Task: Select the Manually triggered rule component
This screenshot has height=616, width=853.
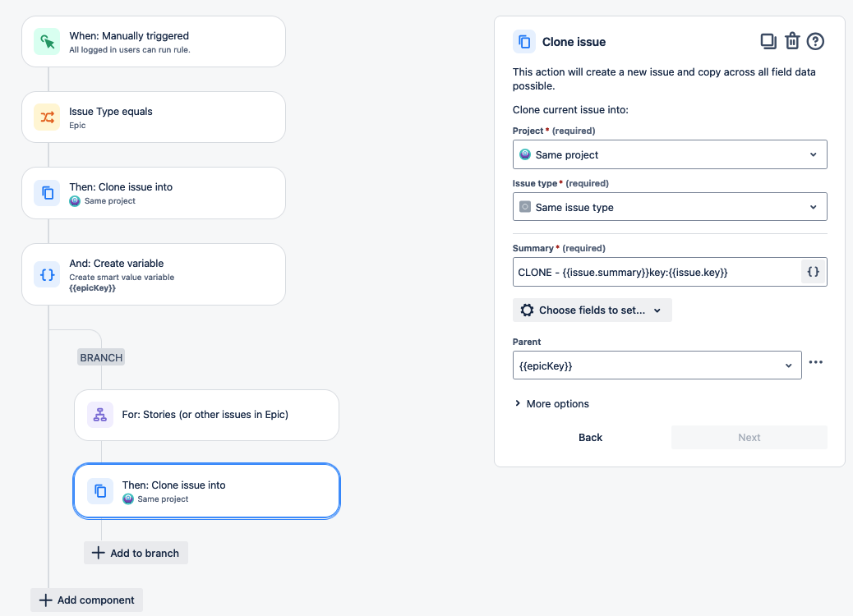Action: click(154, 41)
